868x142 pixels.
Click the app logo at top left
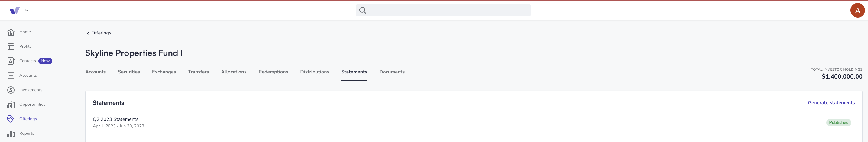(x=15, y=11)
